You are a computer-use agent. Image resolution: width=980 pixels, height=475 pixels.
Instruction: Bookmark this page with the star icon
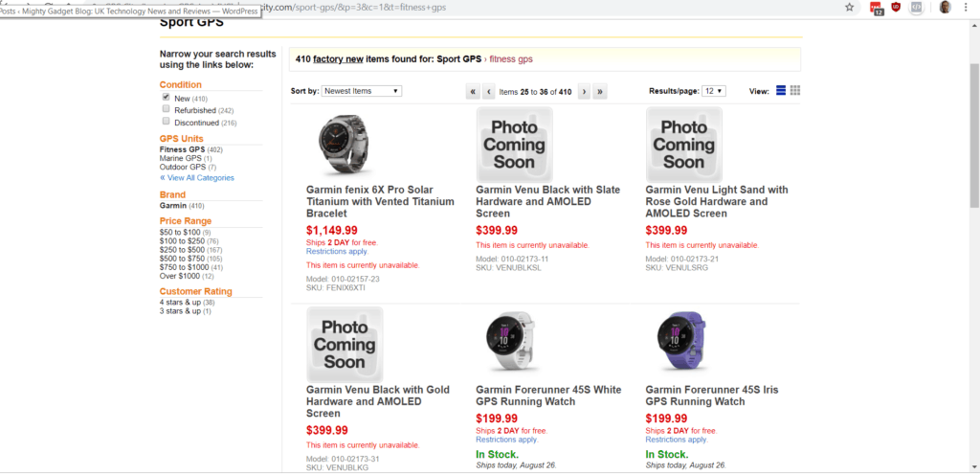click(850, 8)
